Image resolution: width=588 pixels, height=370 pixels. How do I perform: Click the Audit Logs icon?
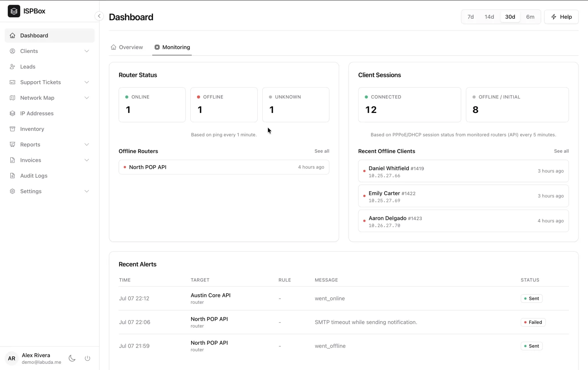(x=12, y=176)
